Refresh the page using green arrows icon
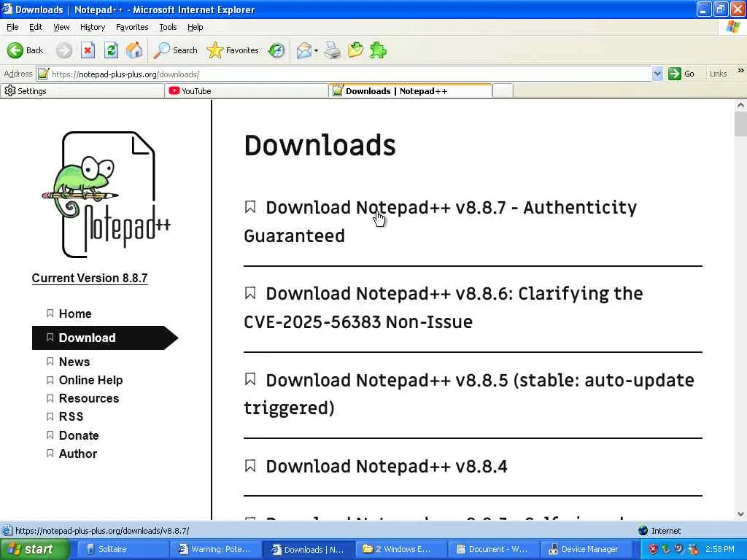 coord(111,50)
